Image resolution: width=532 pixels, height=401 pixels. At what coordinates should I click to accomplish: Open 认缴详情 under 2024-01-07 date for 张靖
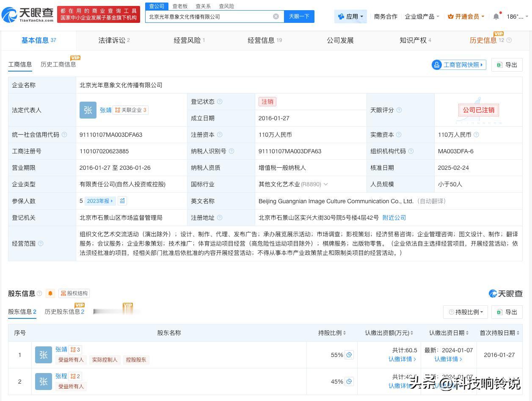coord(448,359)
